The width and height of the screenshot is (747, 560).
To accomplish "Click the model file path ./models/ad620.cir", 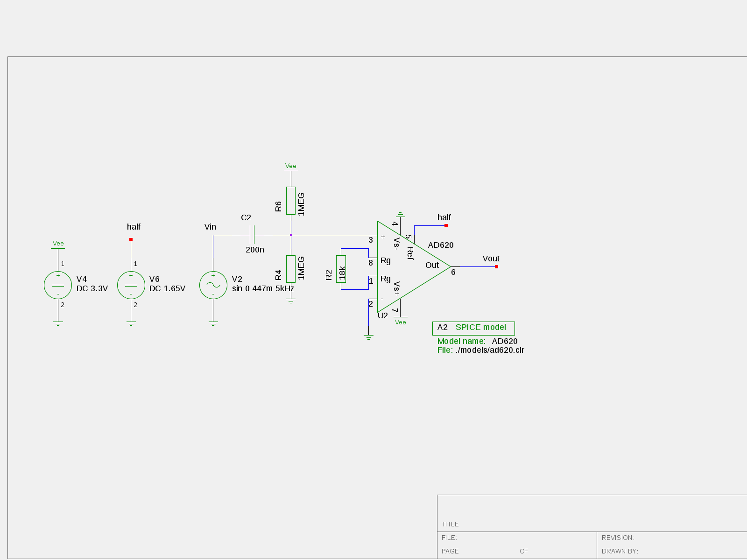I will [490, 350].
